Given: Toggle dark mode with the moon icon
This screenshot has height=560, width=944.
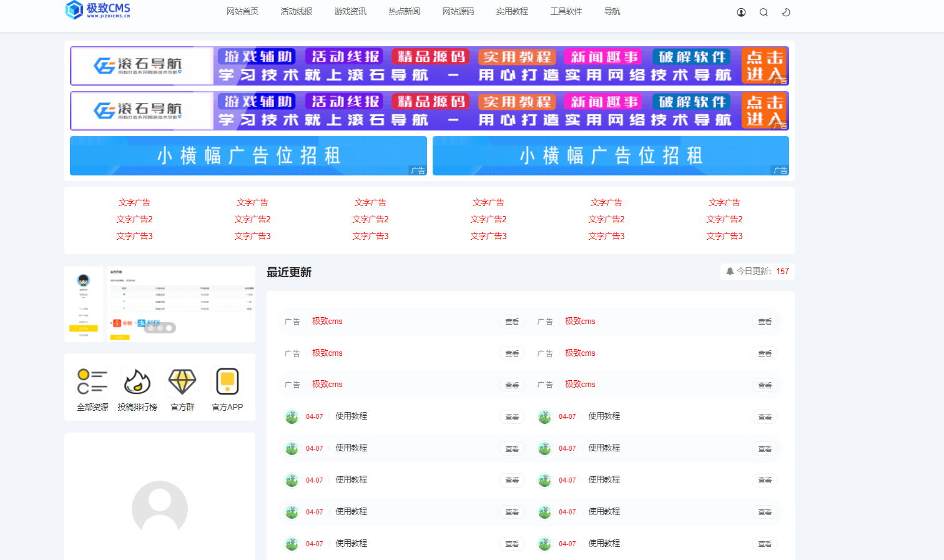Looking at the screenshot, I should point(786,12).
